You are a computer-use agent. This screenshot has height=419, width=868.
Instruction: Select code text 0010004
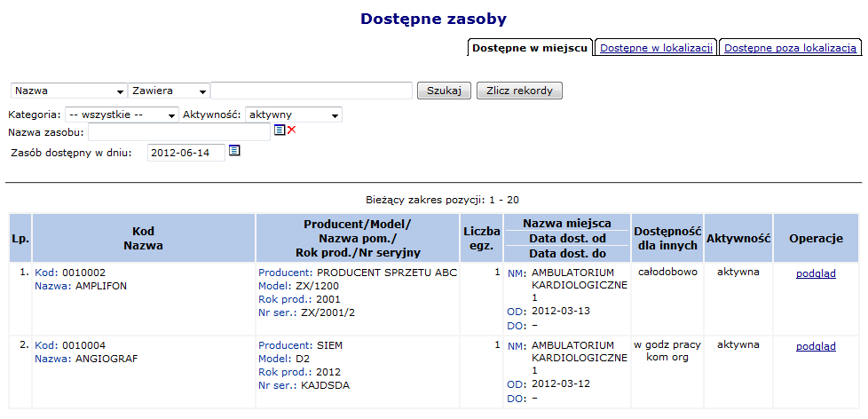83,346
